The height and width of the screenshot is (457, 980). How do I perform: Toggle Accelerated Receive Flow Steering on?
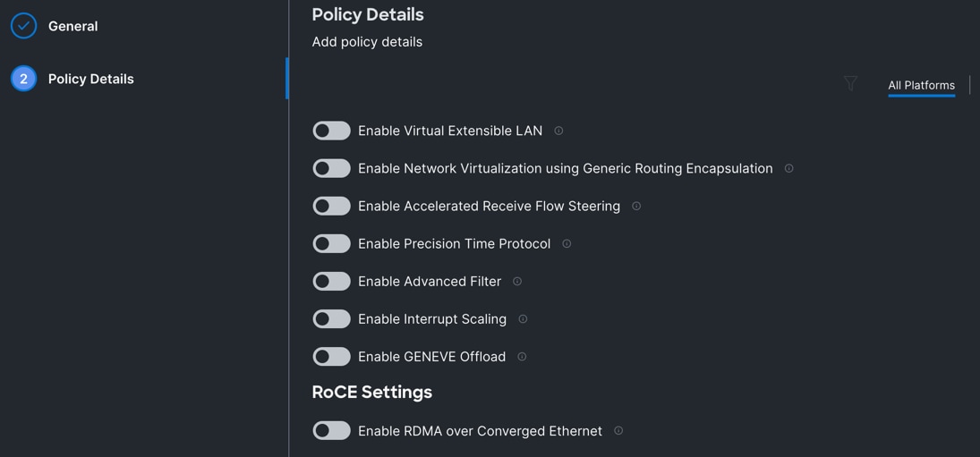pyautogui.click(x=331, y=206)
